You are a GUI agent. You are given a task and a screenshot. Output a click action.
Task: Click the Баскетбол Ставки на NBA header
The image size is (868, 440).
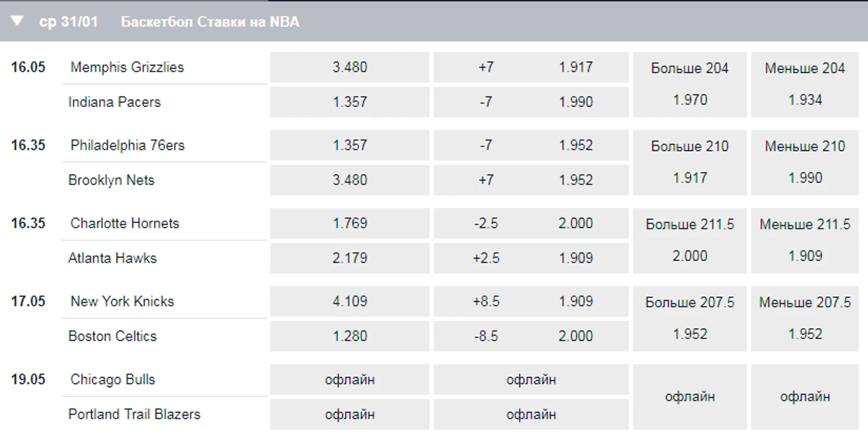(x=210, y=22)
